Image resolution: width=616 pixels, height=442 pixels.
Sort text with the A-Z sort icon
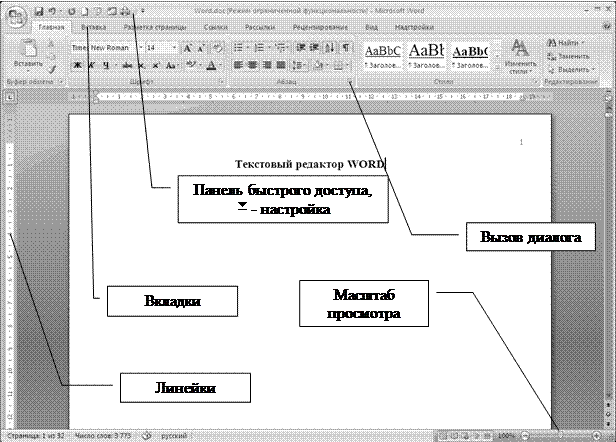(x=330, y=48)
